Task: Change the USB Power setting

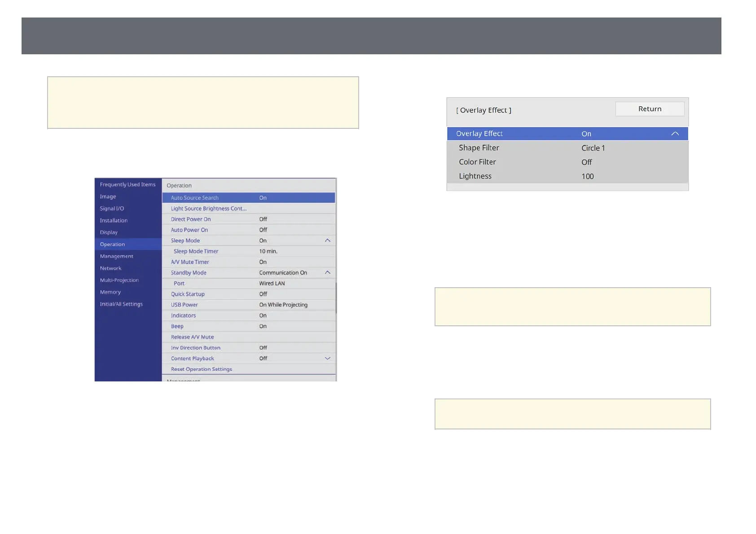Action: point(248,305)
